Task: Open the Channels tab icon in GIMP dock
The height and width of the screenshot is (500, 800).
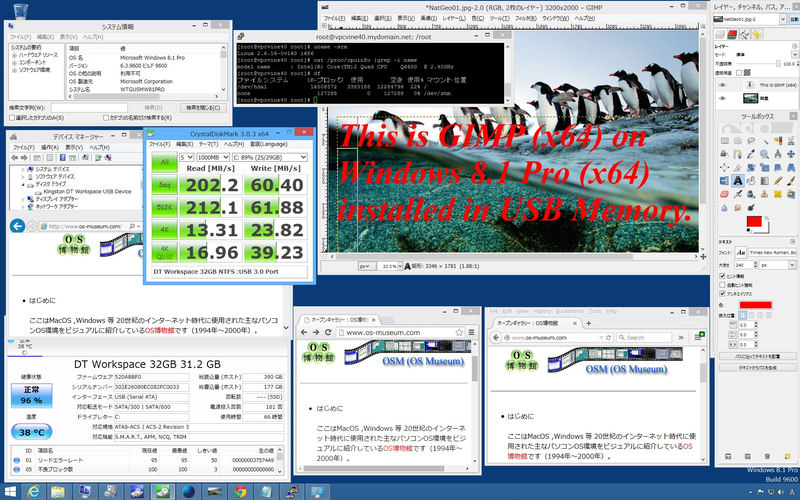Action: click(732, 34)
